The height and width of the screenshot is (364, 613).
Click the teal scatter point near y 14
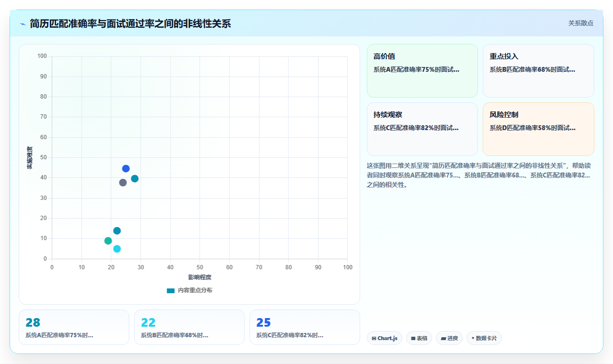117,231
